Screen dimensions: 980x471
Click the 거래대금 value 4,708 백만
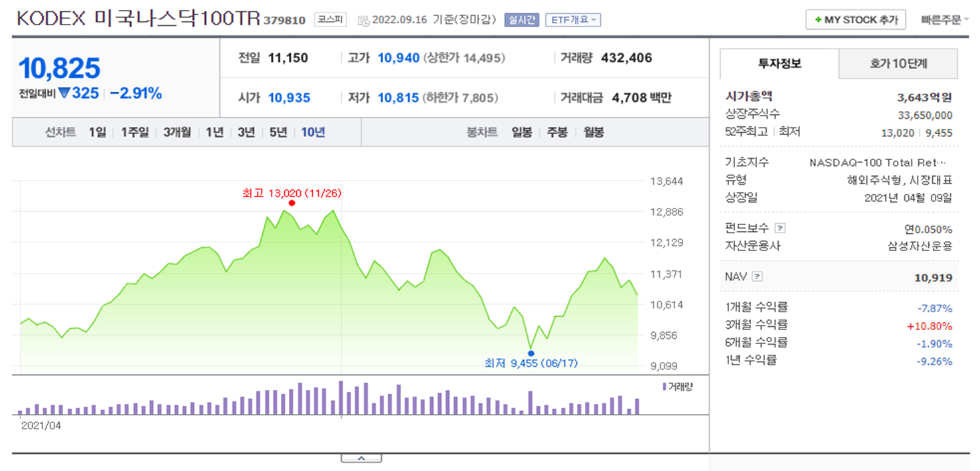[641, 98]
